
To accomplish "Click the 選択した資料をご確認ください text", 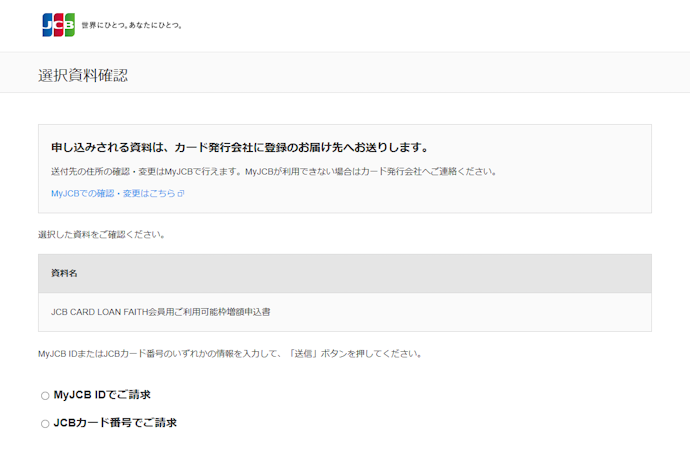I will [102, 235].
